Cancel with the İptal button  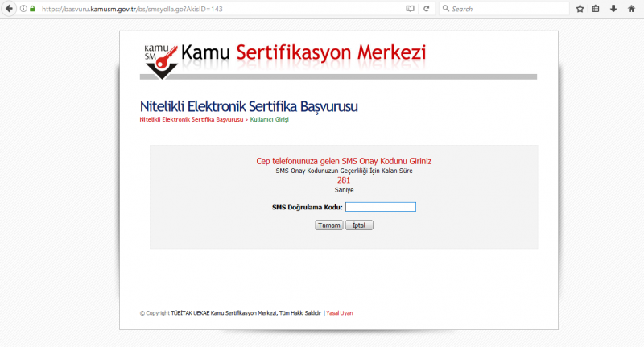[x=359, y=225]
